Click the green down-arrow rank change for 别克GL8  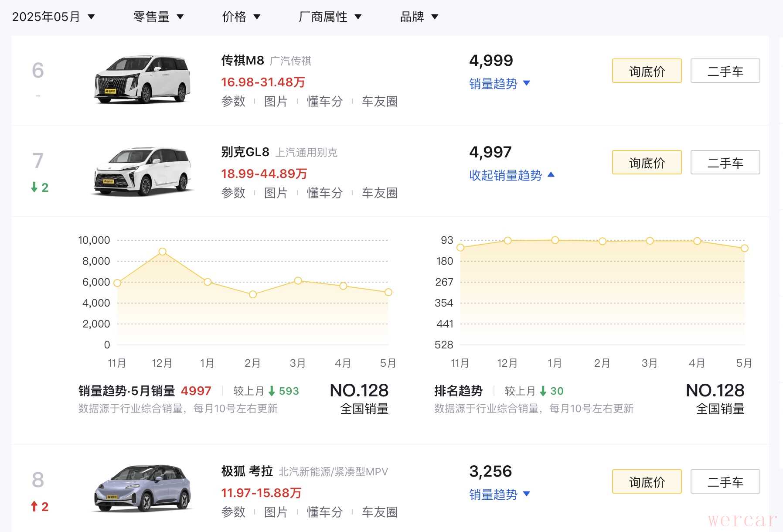pos(40,188)
